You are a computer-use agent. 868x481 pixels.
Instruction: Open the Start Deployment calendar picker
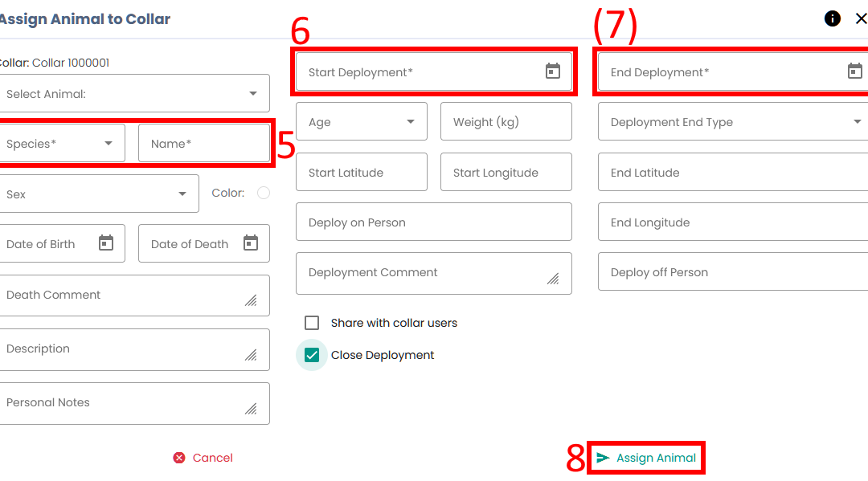553,71
